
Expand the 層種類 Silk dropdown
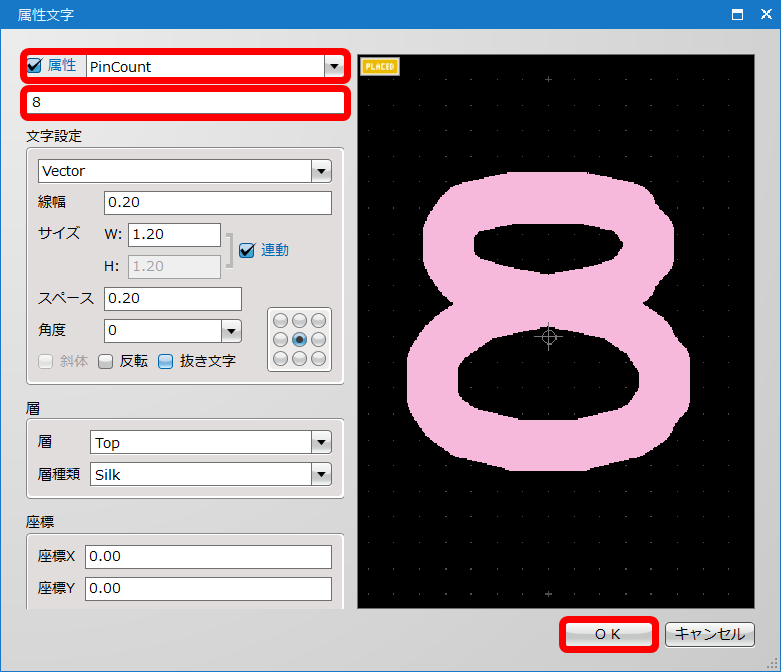pyautogui.click(x=320, y=475)
